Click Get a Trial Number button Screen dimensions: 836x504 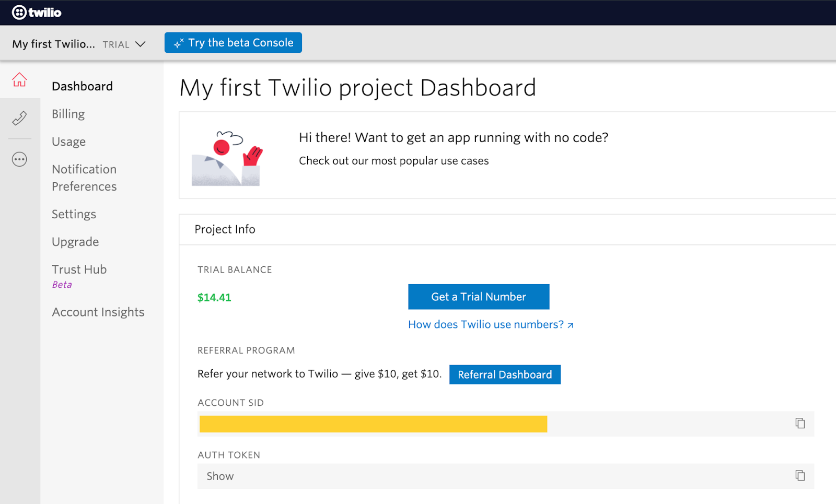click(479, 297)
